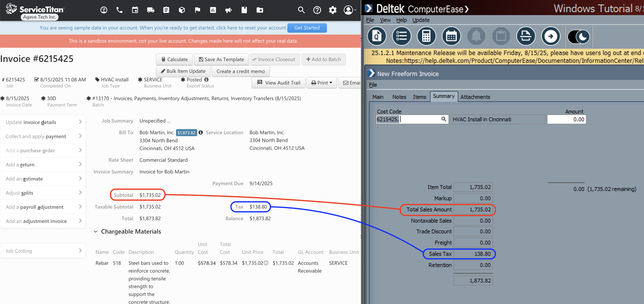
Task: Expand Adjust splits option
Action: coord(43,193)
